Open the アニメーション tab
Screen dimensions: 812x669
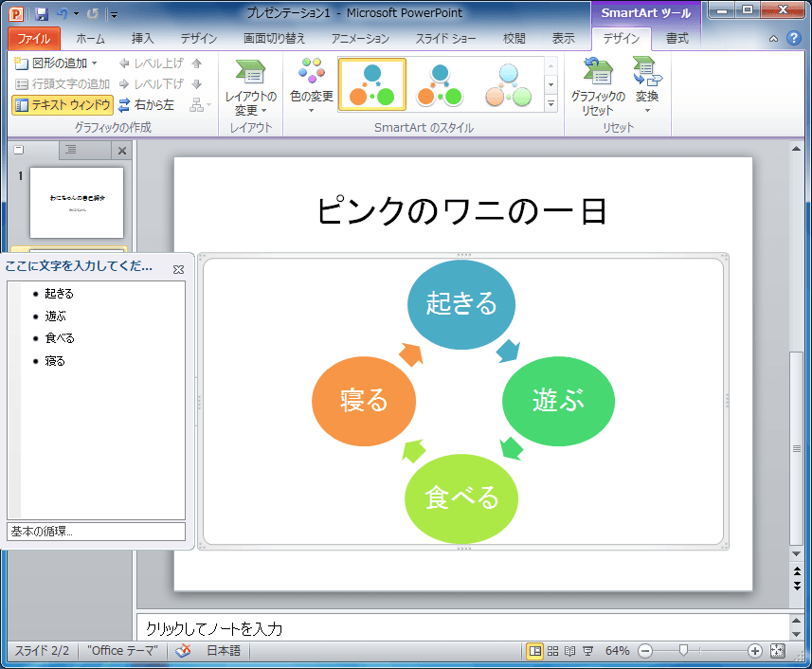360,38
